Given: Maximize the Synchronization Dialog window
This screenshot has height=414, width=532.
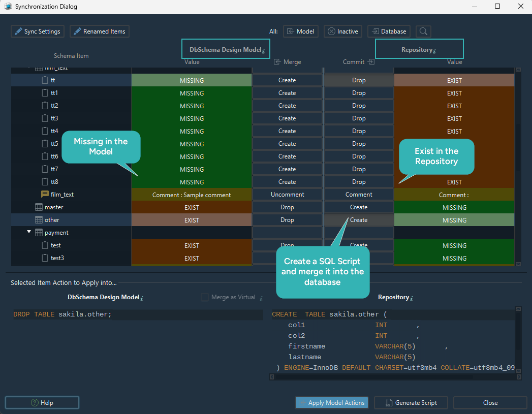Looking at the screenshot, I should coord(497,7).
